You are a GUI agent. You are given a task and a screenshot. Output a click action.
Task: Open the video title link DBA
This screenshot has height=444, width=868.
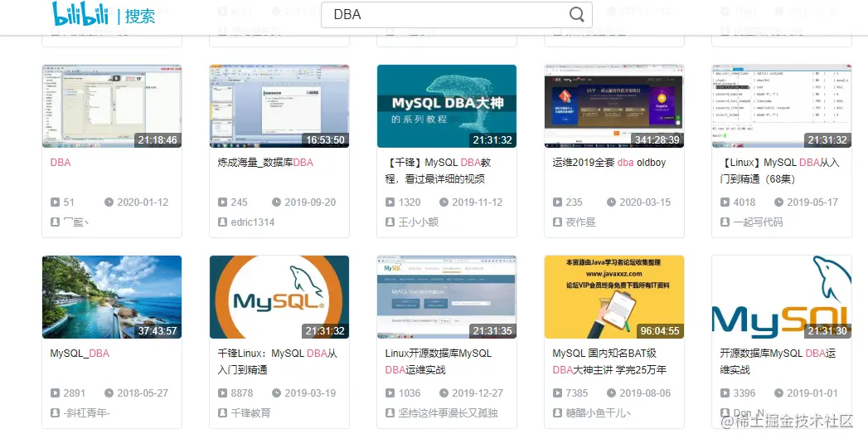coord(61,163)
